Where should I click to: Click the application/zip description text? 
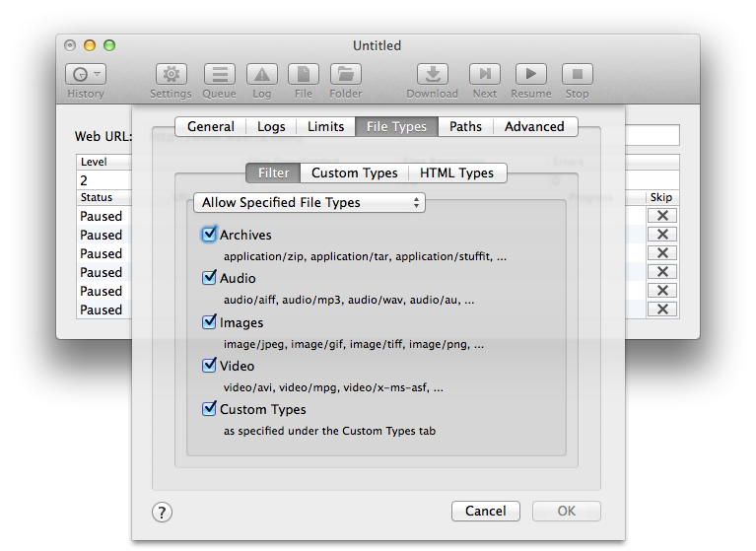point(365,256)
